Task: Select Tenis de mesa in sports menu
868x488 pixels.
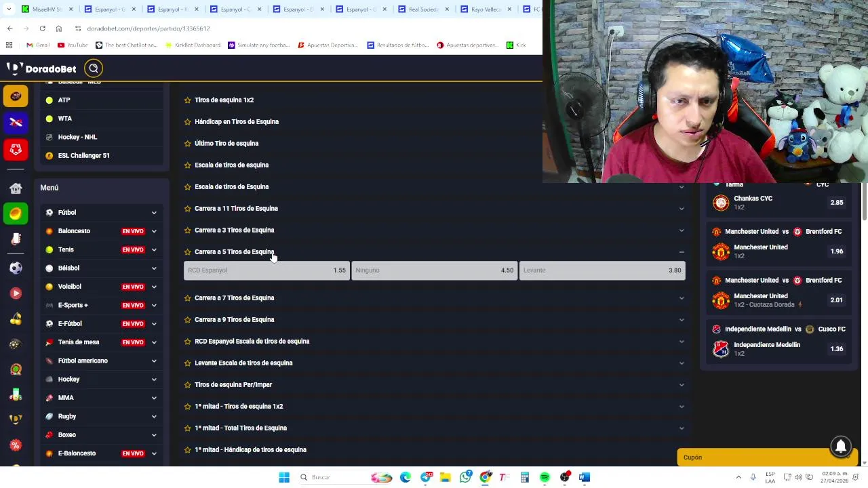Action: (79, 342)
